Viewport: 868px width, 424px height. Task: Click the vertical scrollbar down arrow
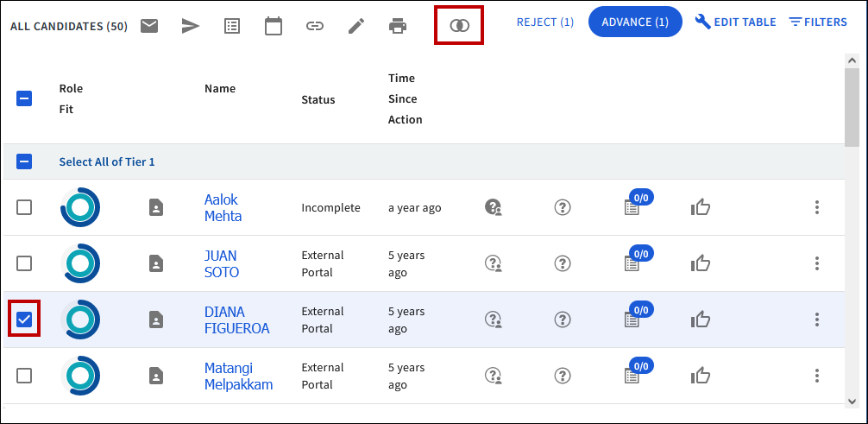click(x=852, y=400)
